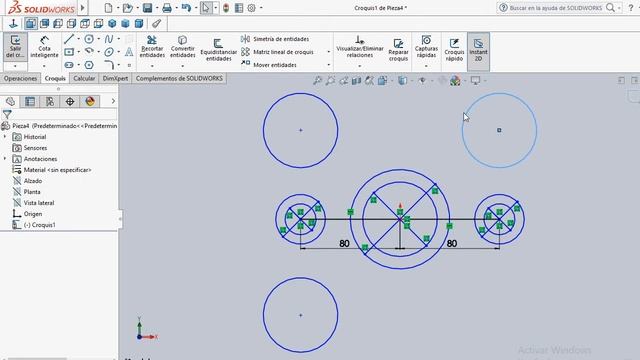Screen dimensions: 640x360
Task: Activate the Select arrow cursor tool
Action: [x=206, y=8]
